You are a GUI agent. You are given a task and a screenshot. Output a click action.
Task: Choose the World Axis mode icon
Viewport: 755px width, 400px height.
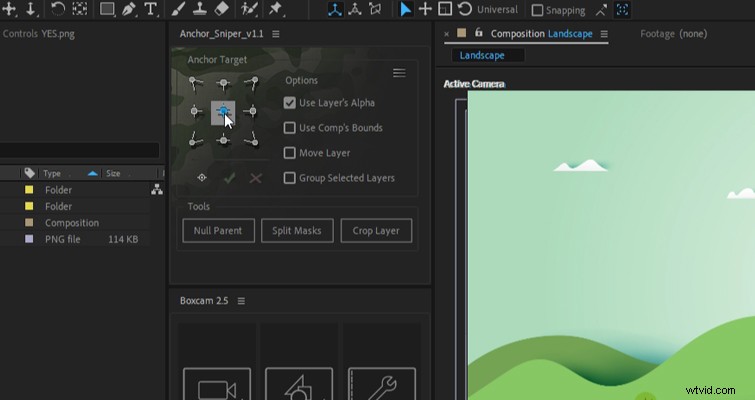click(355, 9)
